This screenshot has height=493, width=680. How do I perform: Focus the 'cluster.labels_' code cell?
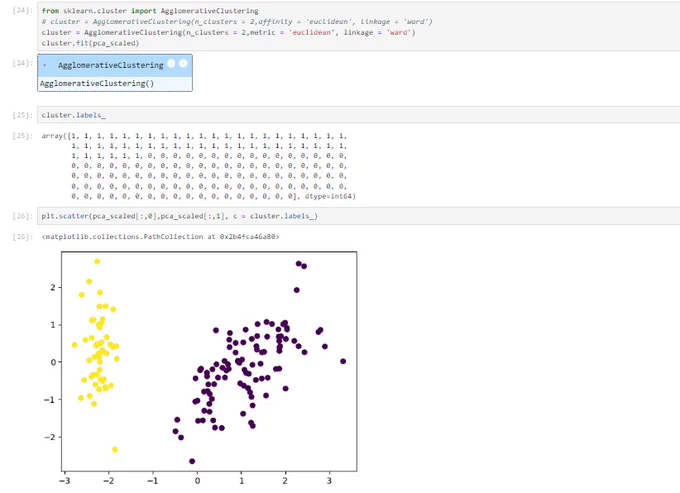[358, 115]
